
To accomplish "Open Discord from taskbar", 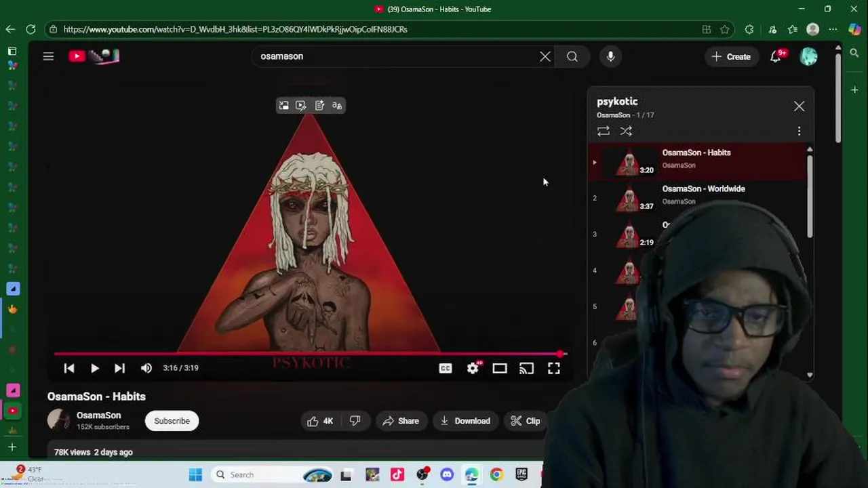I will (447, 474).
